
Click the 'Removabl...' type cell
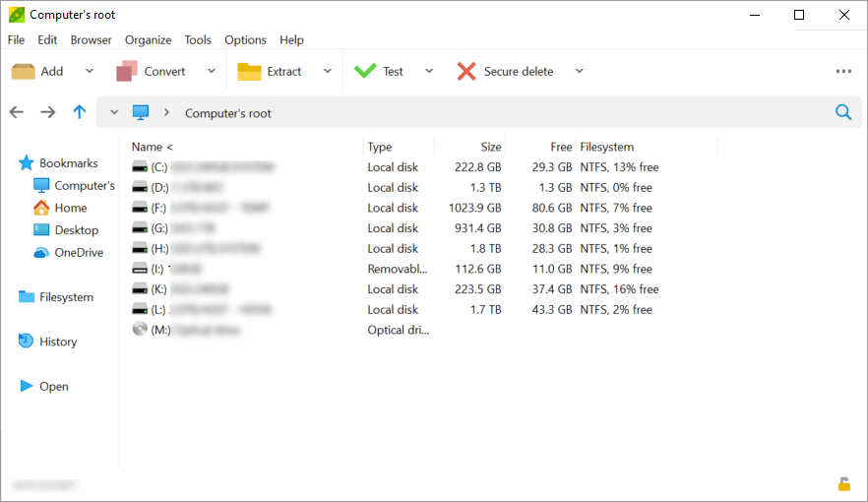398,269
